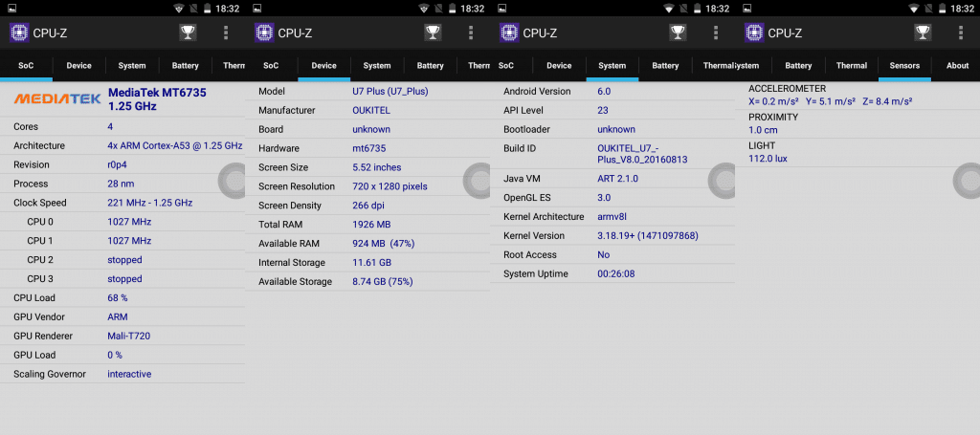Tap the Wi-Fi status icon on System screen
This screenshot has width=980, height=435.
coord(669,9)
